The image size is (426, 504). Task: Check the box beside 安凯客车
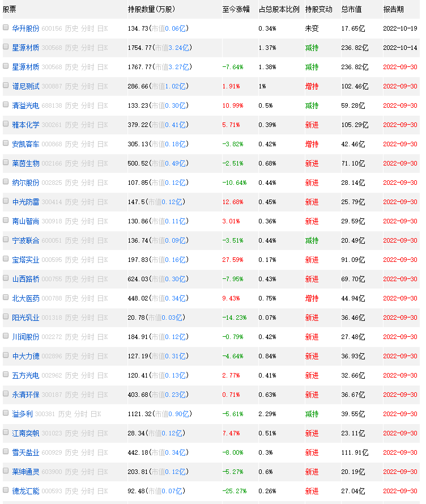click(6, 143)
